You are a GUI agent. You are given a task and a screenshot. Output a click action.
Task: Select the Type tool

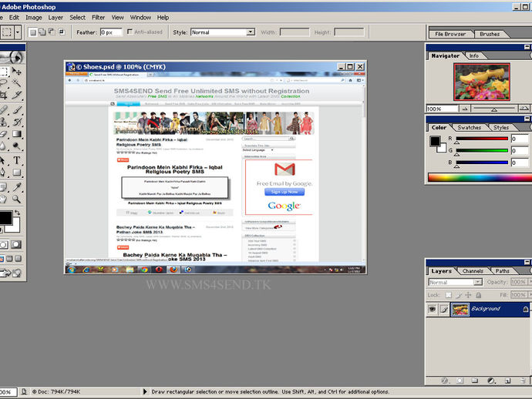[x=16, y=160]
